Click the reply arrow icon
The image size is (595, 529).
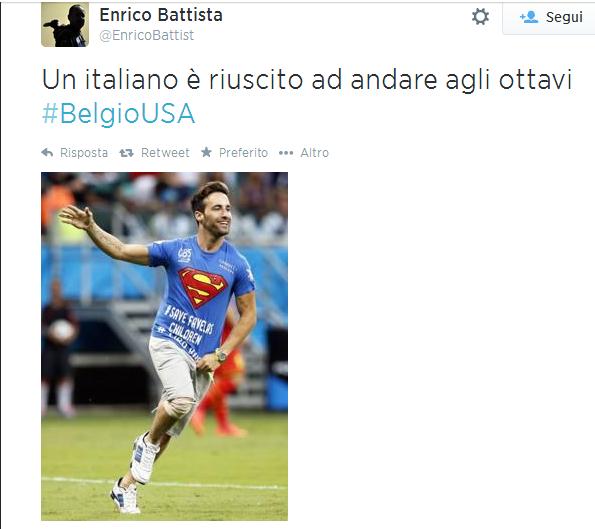47,153
